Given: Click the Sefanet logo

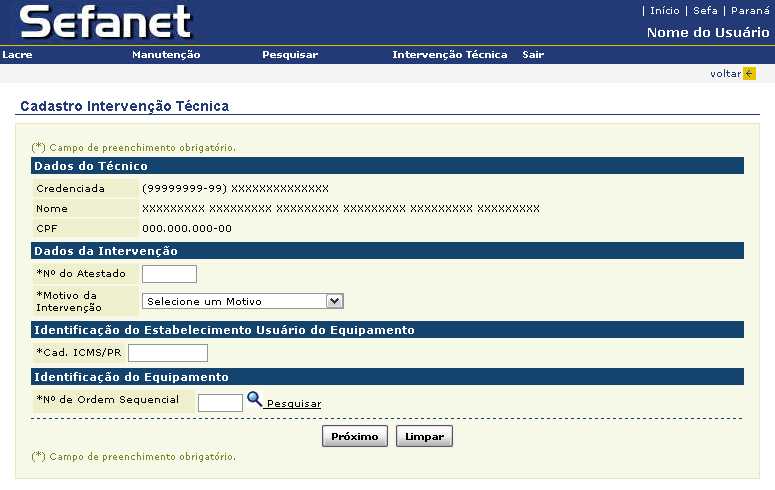Looking at the screenshot, I should tap(105, 22).
